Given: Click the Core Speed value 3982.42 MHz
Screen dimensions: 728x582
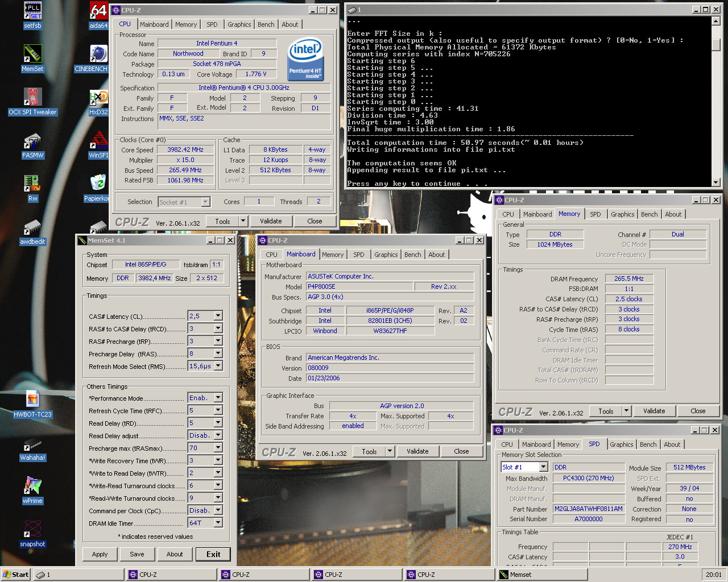Looking at the screenshot, I should coord(185,149).
